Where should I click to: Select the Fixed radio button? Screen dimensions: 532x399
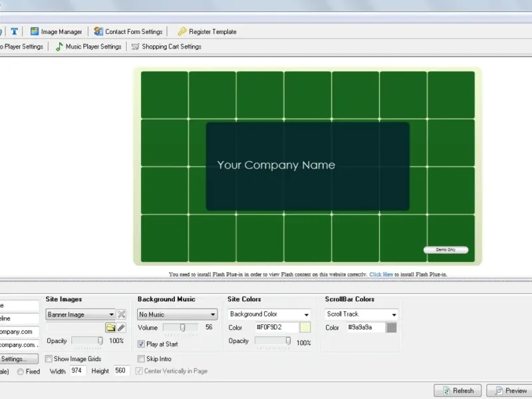21,372
